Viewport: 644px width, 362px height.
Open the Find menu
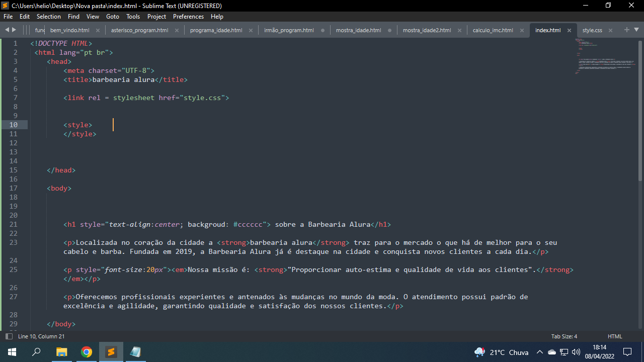click(73, 16)
